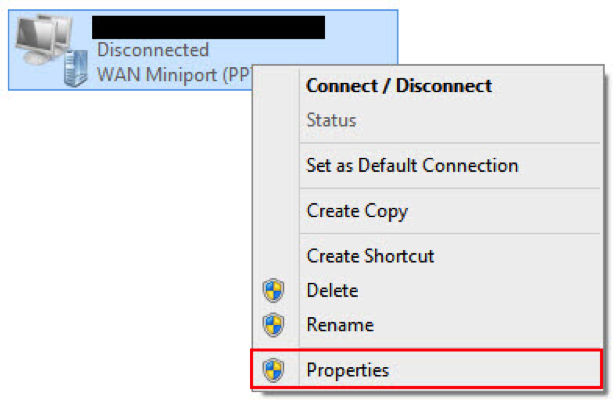The width and height of the screenshot is (615, 400).
Task: Select the greyed-out Status menu entry
Action: 331,120
